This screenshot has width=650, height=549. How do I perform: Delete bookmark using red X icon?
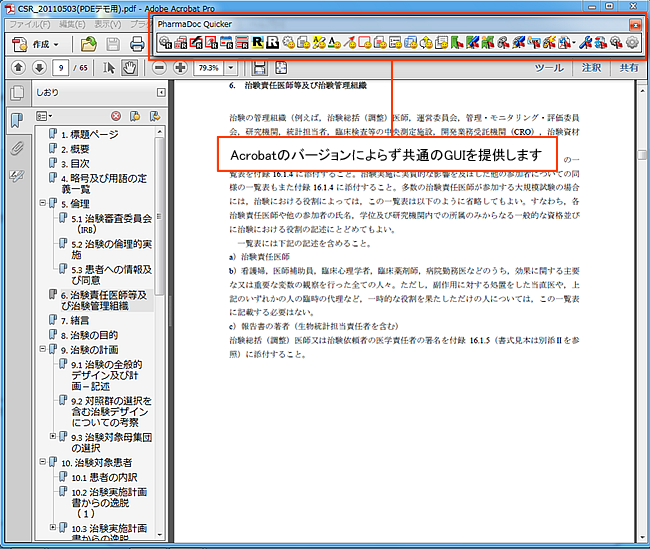(116, 117)
